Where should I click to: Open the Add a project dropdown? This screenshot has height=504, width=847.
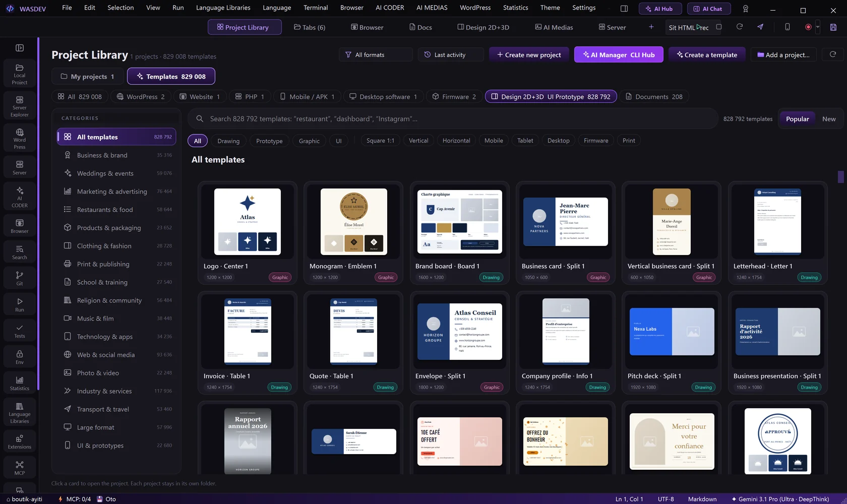click(x=784, y=54)
